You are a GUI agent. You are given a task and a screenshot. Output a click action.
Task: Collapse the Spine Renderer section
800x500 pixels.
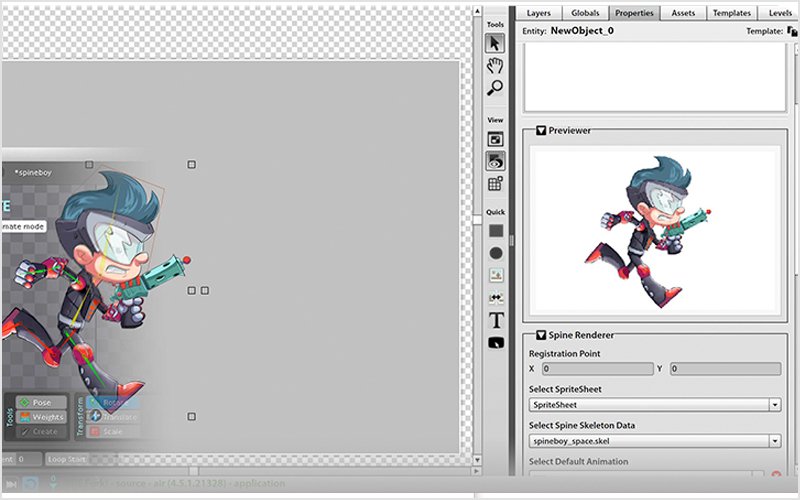[x=541, y=335]
